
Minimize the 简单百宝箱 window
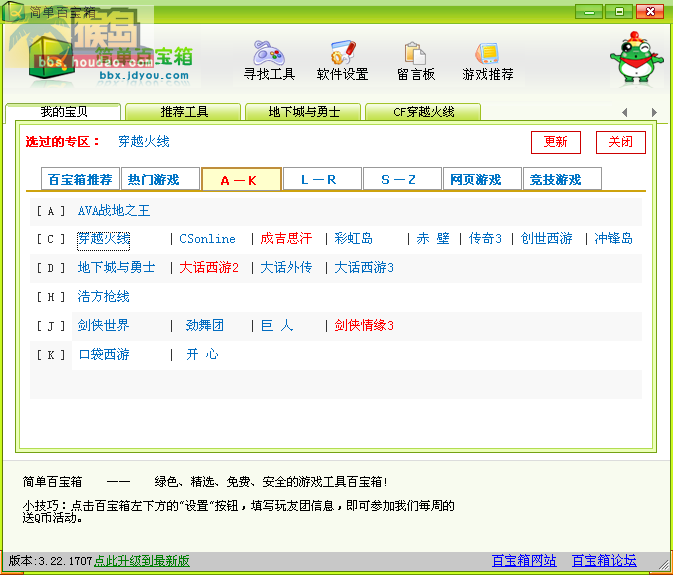pos(589,12)
